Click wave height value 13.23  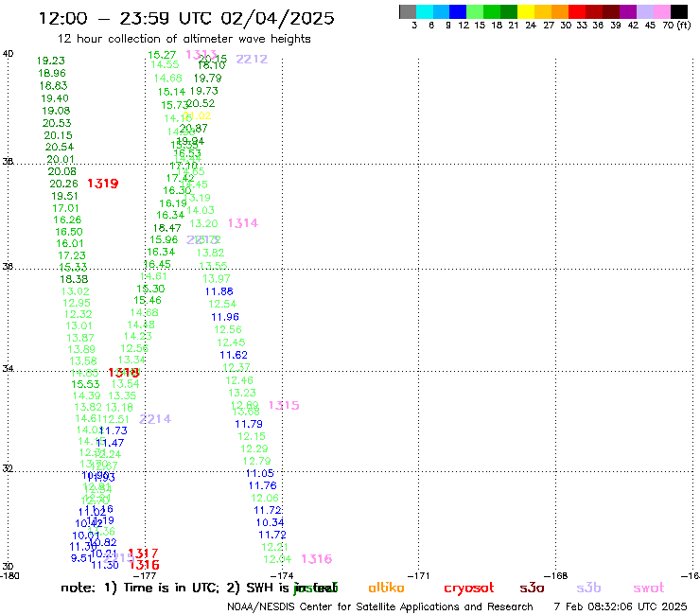pyautogui.click(x=242, y=393)
